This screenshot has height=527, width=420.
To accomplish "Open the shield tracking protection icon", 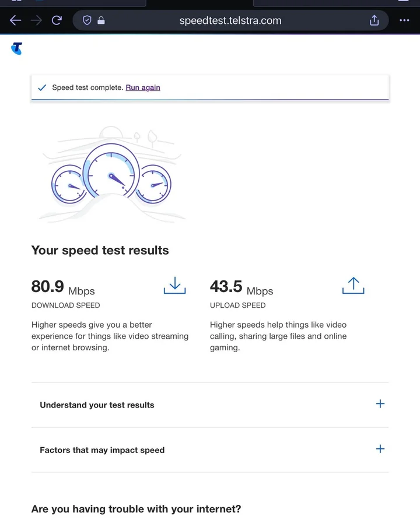I will (x=87, y=20).
